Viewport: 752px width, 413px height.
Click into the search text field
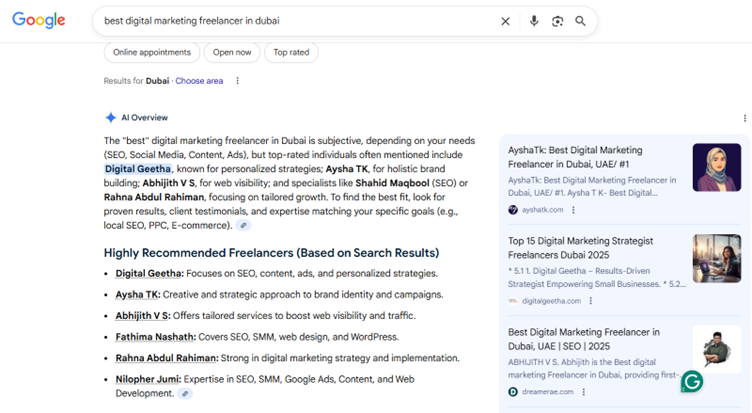click(x=297, y=21)
